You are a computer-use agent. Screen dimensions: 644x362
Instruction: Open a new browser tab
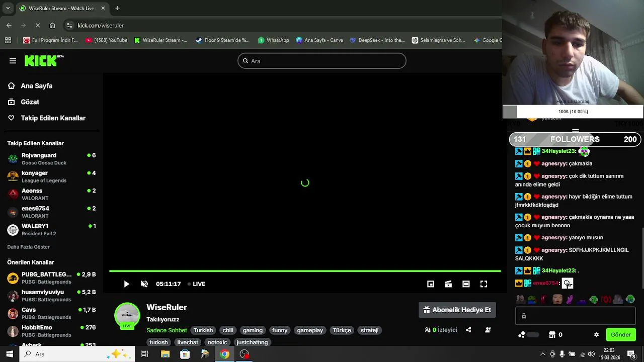pyautogui.click(x=117, y=8)
